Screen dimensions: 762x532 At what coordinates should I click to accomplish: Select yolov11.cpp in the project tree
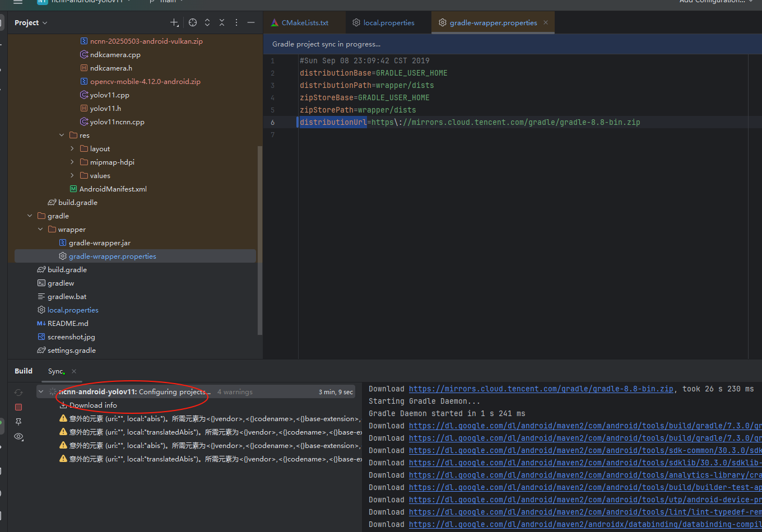[x=110, y=95]
